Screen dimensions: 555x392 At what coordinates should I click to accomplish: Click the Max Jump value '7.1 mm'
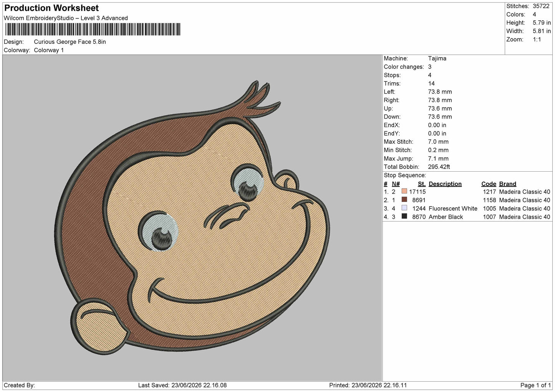point(438,159)
